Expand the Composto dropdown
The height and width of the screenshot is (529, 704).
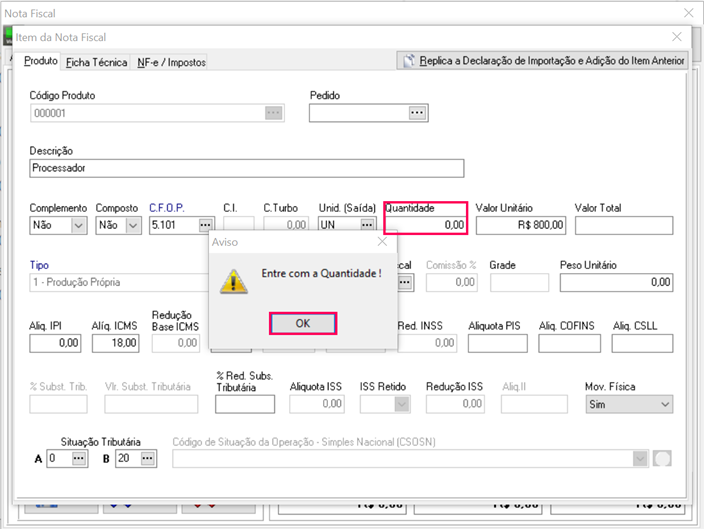click(133, 225)
